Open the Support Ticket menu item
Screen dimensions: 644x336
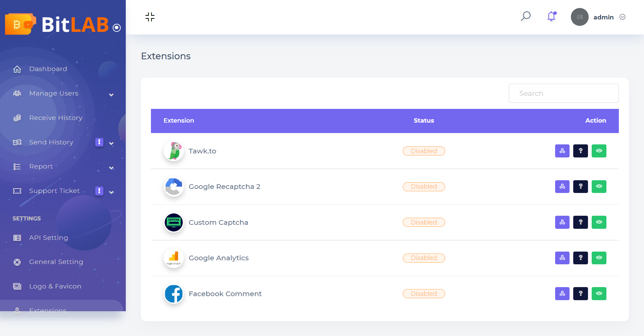54,191
